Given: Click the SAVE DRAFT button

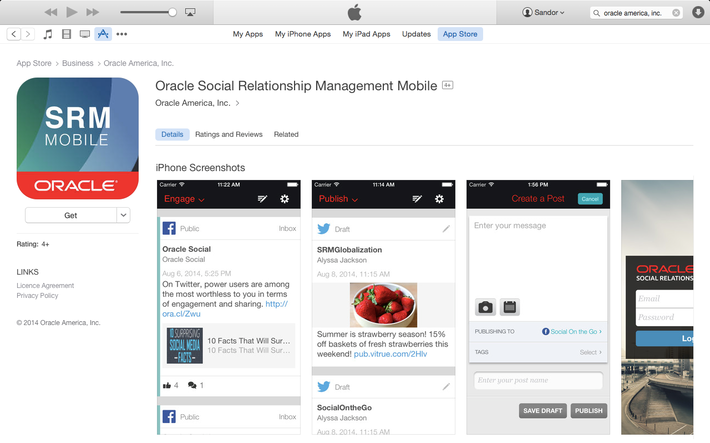Looking at the screenshot, I should point(542,411).
